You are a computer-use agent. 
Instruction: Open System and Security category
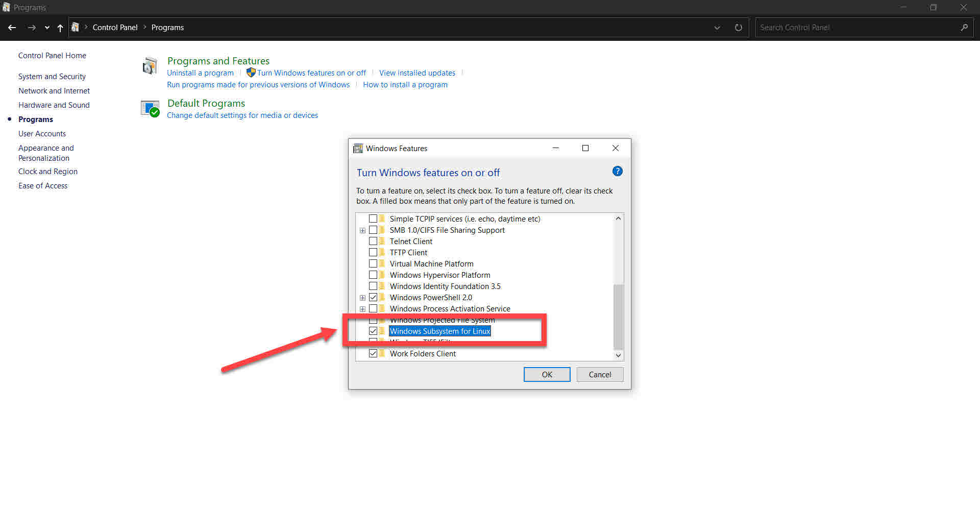tap(52, 77)
